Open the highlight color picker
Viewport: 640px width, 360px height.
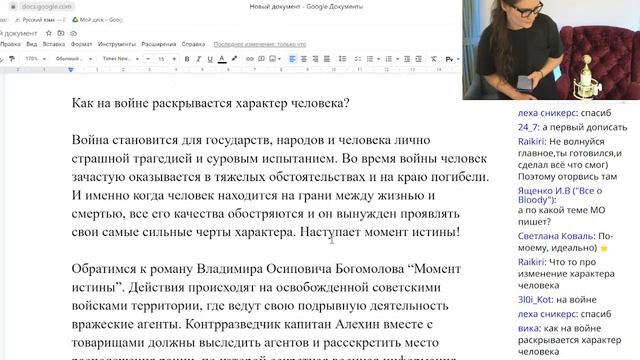pyautogui.click(x=234, y=59)
